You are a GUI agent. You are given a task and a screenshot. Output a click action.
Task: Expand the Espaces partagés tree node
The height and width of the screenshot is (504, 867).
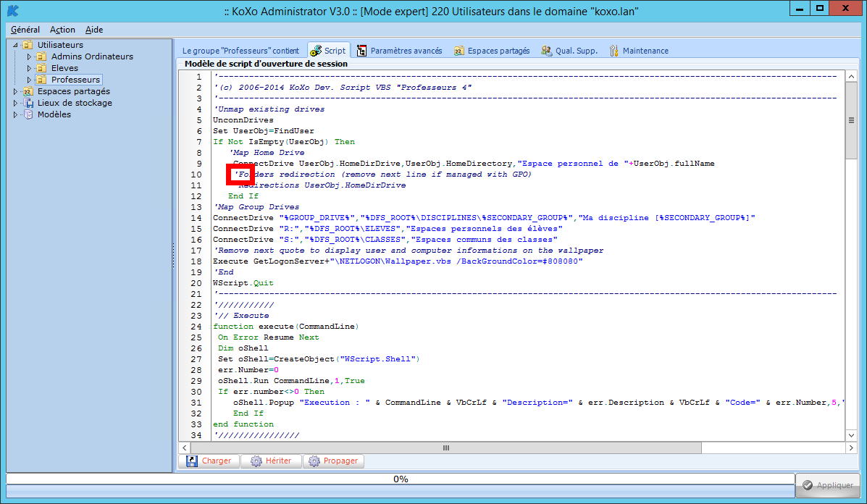[15, 91]
